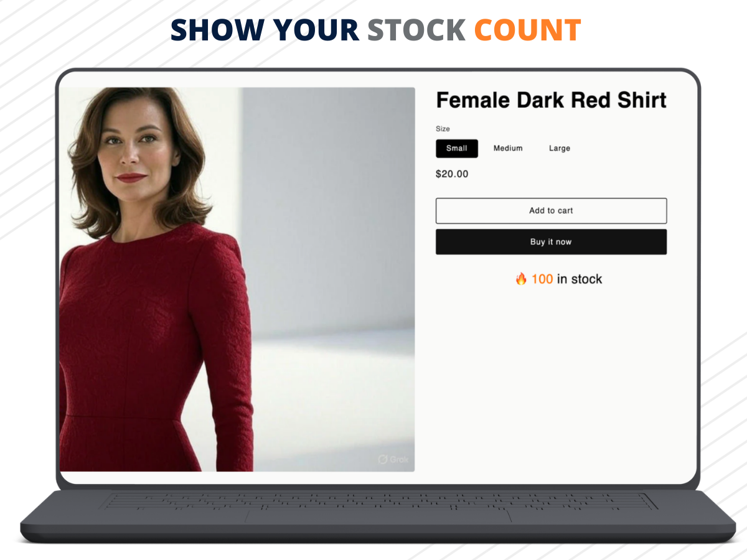Click the laptop keyboard area
The image size is (747, 560).
(x=381, y=502)
